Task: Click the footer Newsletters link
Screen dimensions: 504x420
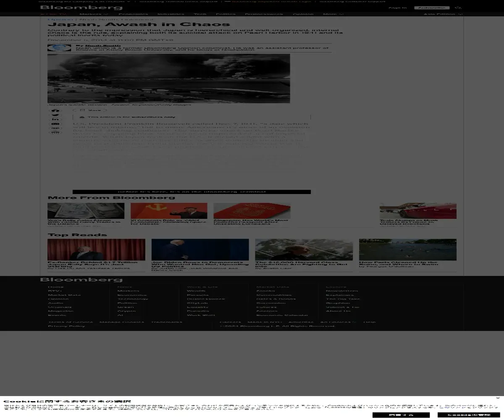Action: click(x=342, y=291)
